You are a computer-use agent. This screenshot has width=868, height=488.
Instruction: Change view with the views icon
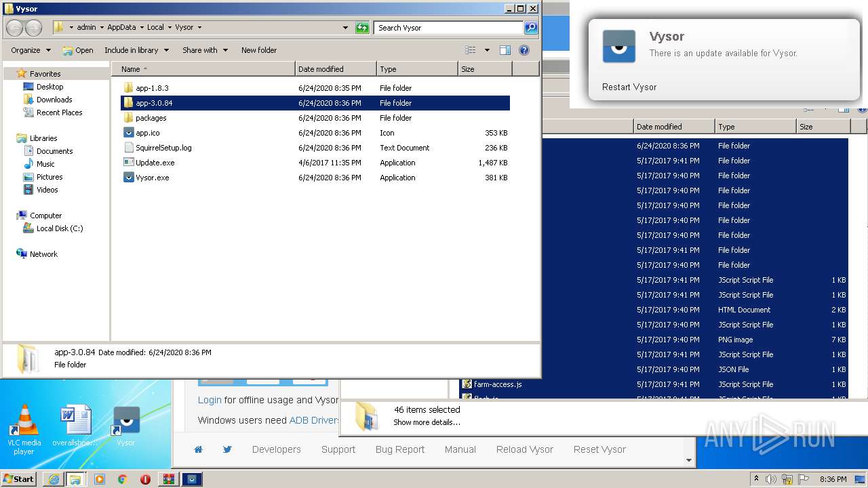click(x=471, y=50)
